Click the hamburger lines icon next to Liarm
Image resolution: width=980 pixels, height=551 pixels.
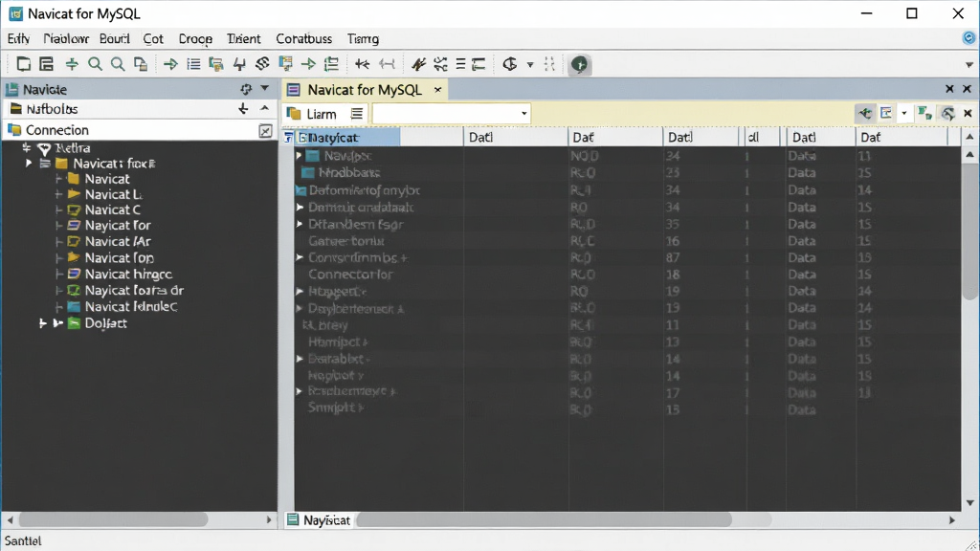point(356,114)
